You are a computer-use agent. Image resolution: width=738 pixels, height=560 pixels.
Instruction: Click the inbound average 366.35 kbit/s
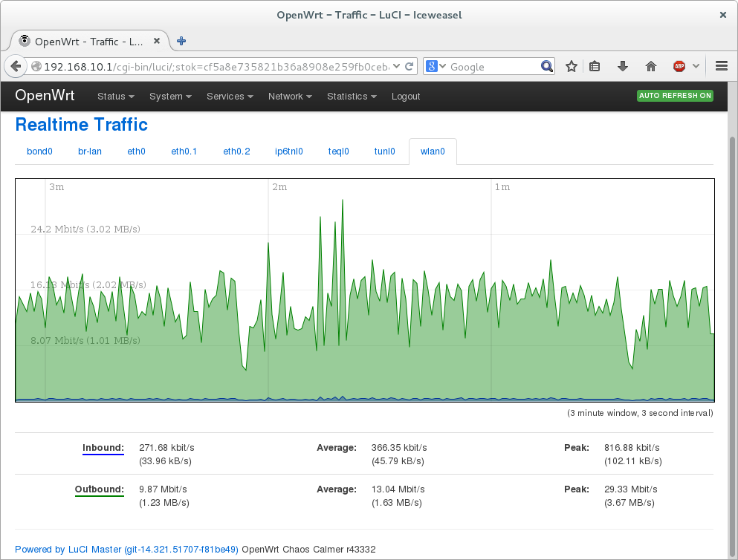399,448
